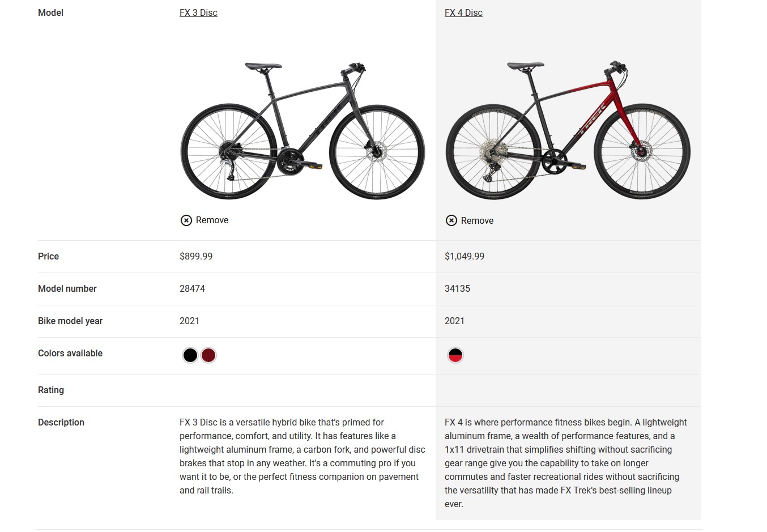Click the Colors available row label
The image size is (767, 532).
pos(70,353)
